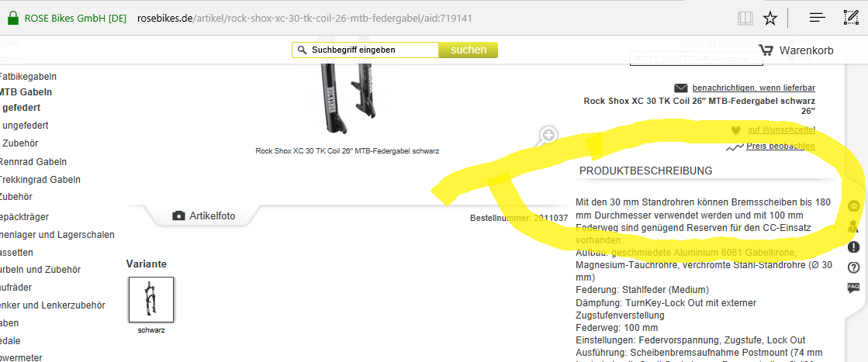Open the mail contact icon in right sidebar
868x362 pixels.
pyautogui.click(x=853, y=206)
